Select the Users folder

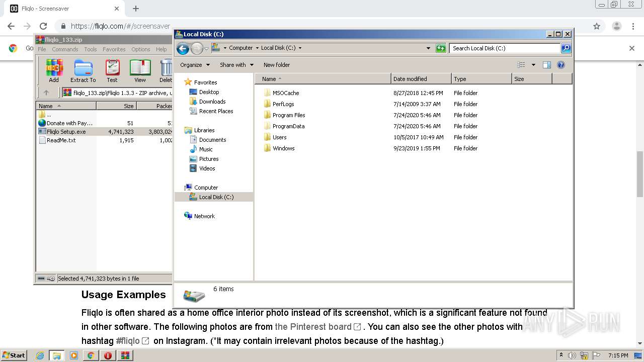[x=280, y=137]
